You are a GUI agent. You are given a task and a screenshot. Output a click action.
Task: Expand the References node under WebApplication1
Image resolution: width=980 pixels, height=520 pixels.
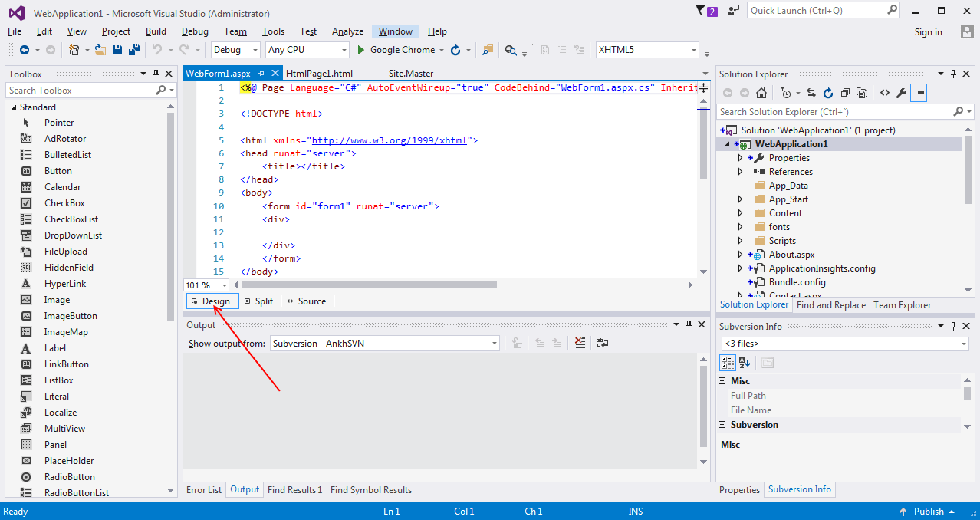738,171
